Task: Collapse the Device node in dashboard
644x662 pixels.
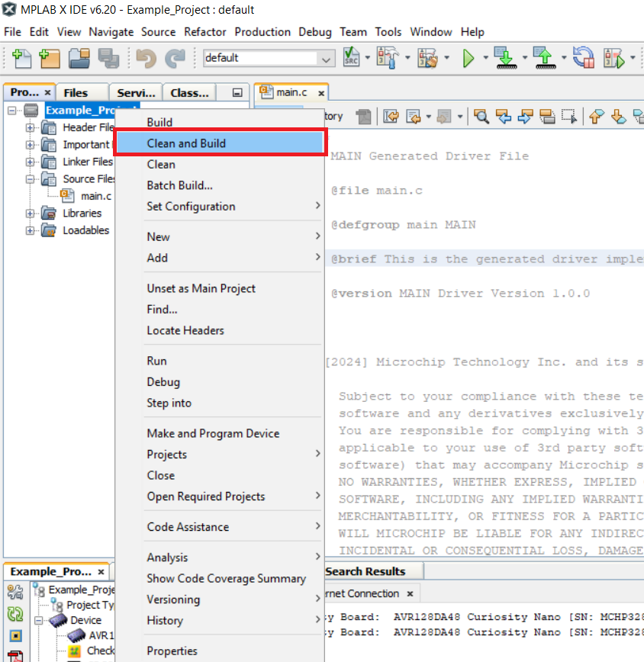Action: 39,620
